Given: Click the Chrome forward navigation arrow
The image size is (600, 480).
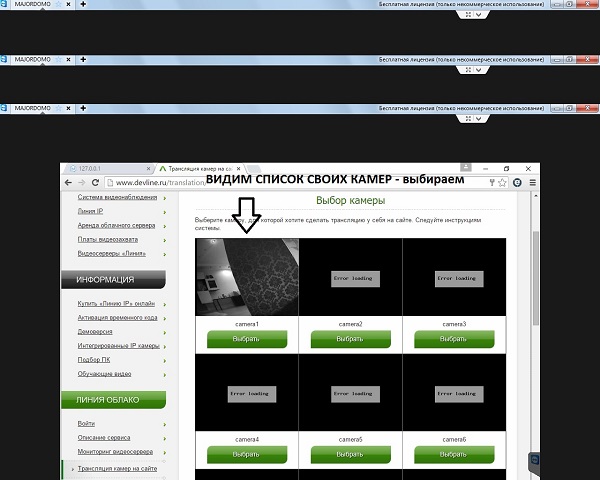Looking at the screenshot, I should click(x=82, y=183).
